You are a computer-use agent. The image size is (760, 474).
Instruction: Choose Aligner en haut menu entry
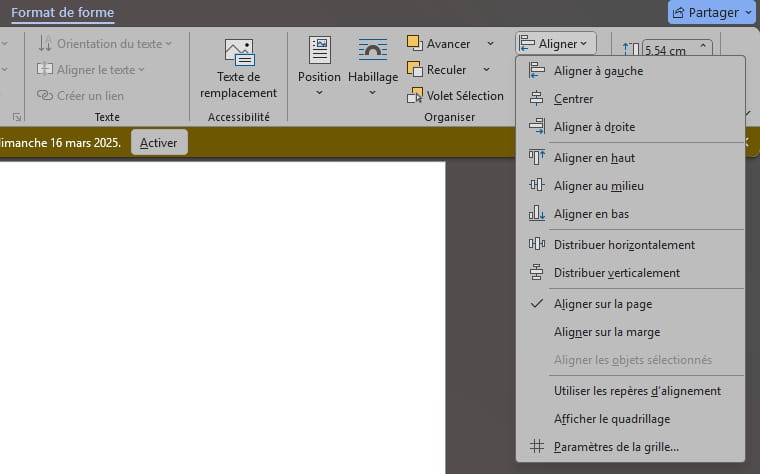630,158
